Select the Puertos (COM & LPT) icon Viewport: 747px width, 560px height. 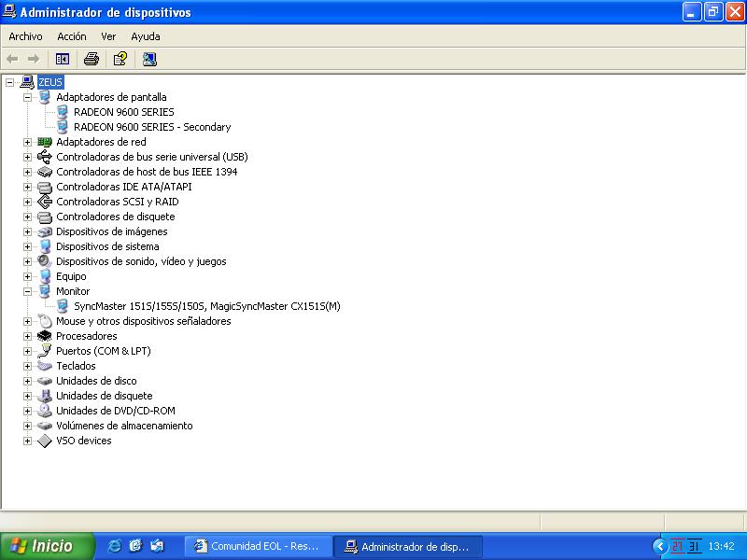point(44,351)
